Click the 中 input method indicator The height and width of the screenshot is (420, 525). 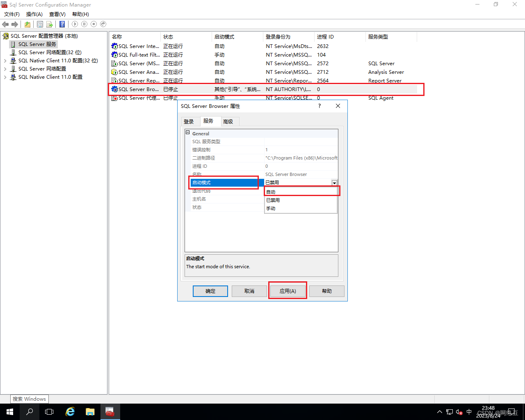point(469,412)
